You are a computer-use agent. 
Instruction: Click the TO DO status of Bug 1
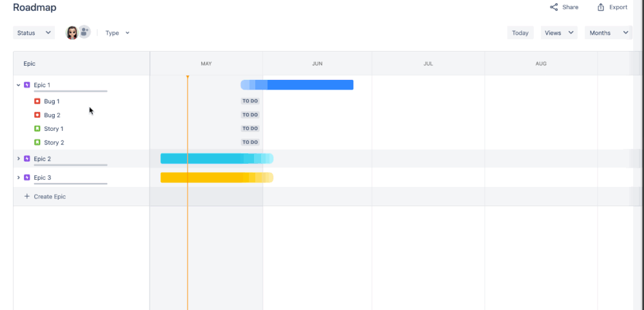click(250, 101)
